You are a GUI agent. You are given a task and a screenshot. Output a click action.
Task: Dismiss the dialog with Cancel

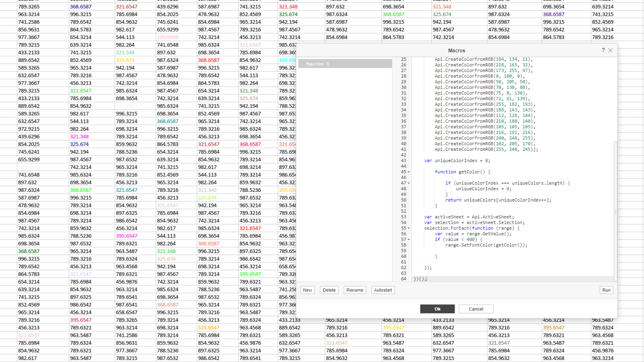(476, 309)
